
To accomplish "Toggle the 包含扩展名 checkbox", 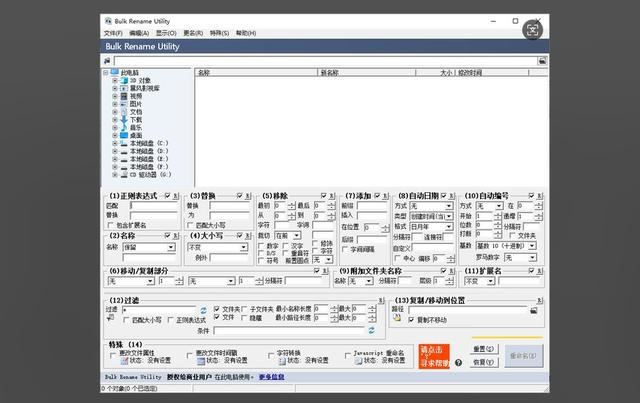I will coord(112,224).
